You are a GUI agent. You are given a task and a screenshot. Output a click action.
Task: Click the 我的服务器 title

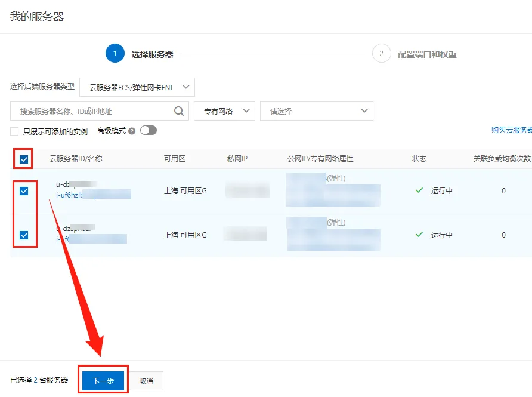pos(37,16)
